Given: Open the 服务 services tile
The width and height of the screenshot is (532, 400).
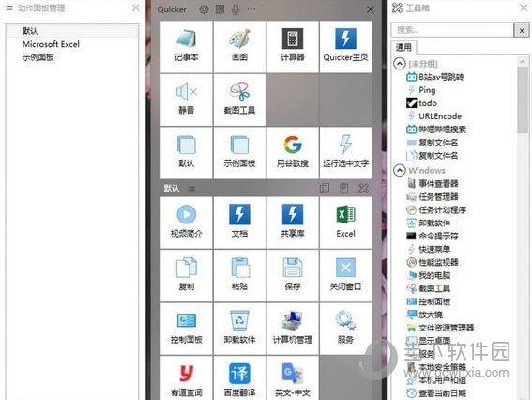Looking at the screenshot, I should pos(345,329).
